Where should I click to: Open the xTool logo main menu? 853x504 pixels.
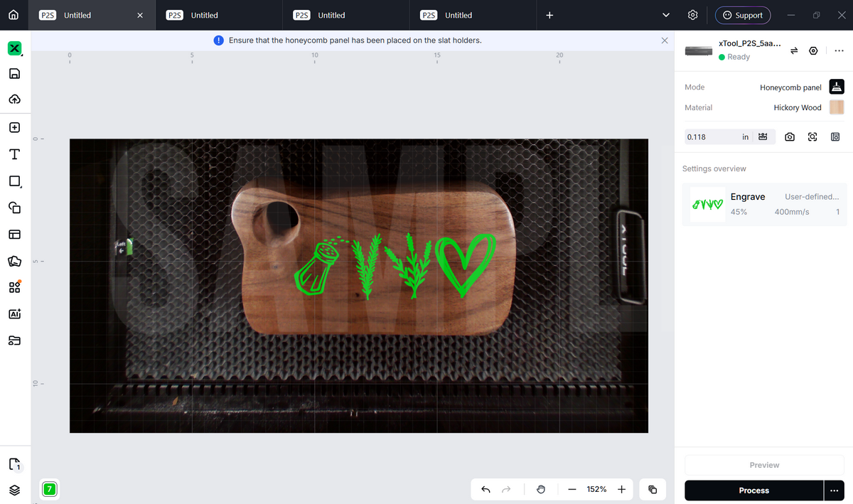[15, 48]
